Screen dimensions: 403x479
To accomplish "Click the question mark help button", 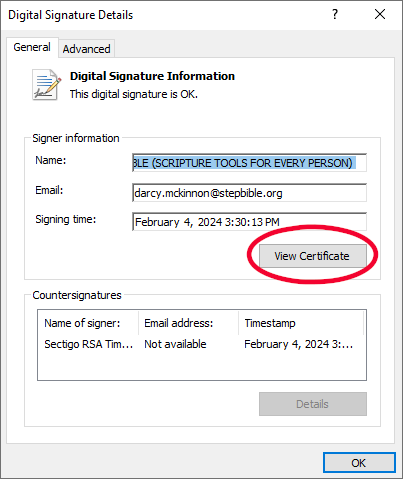I will point(335,14).
